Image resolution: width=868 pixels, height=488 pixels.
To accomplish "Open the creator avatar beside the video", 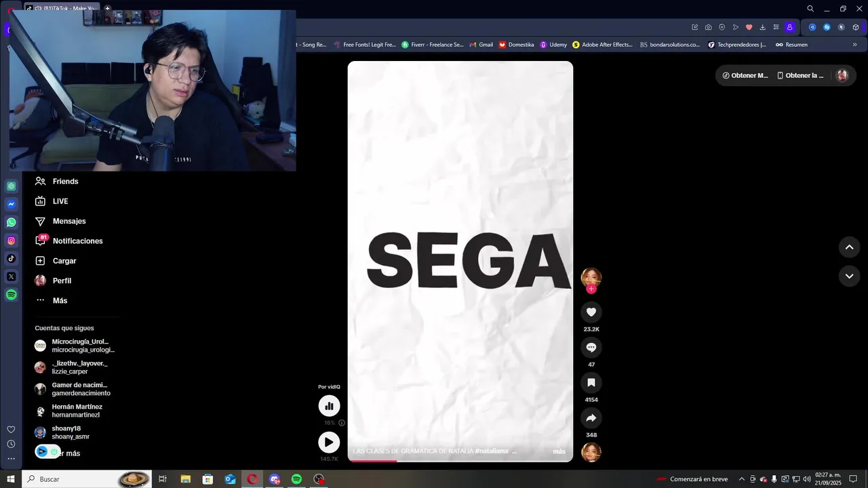I will pos(591,277).
